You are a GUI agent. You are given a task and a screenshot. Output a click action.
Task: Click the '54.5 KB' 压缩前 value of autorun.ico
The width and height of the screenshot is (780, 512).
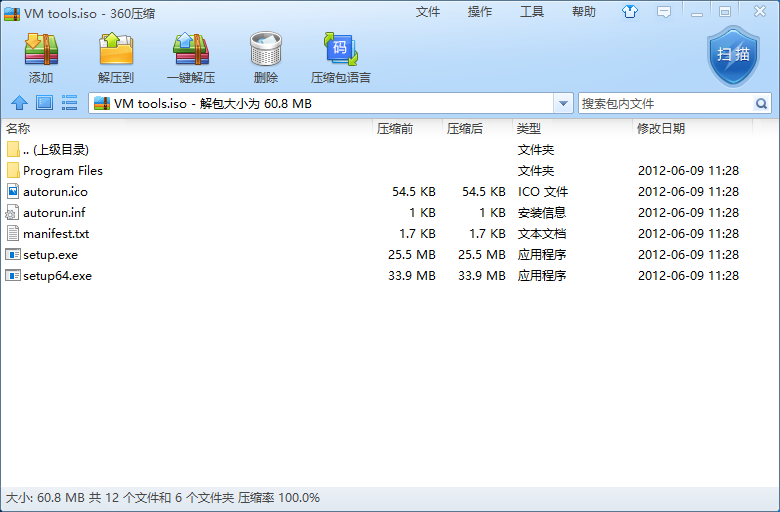414,192
